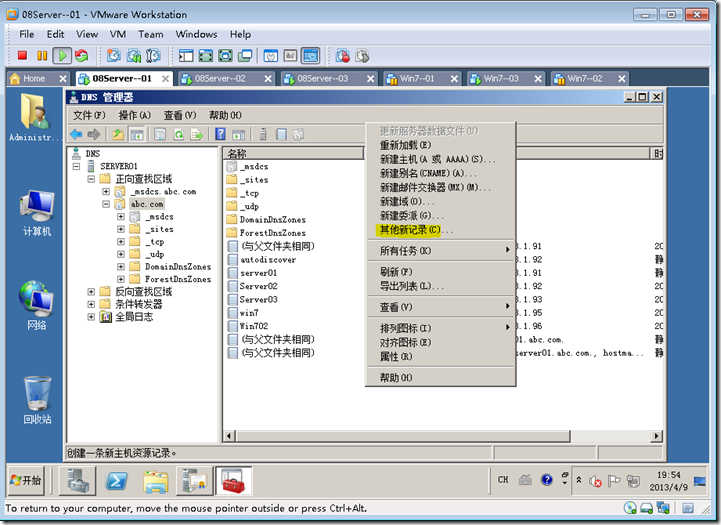Click the DNS manager back arrow icon
The image size is (721, 525).
click(76, 134)
